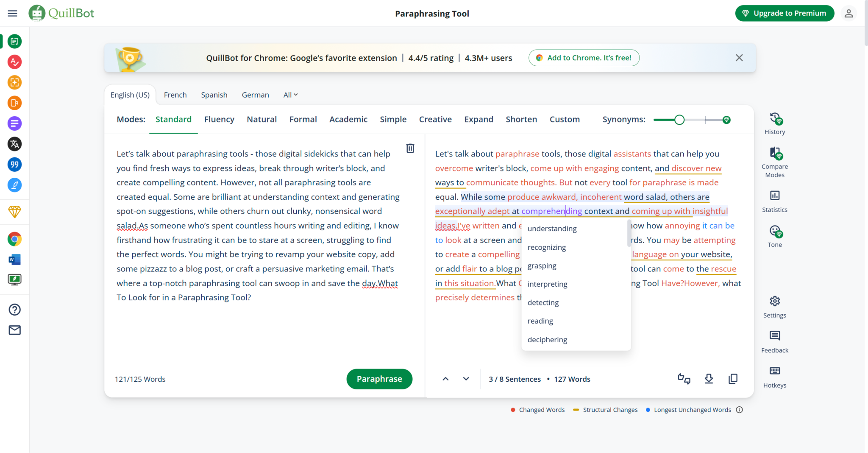Open the History panel
Screen dimensions: 868x453
[775, 124]
